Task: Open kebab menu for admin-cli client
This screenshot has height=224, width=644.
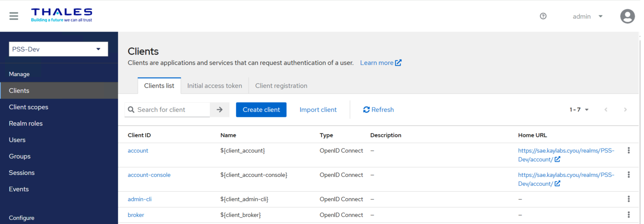Action: pos(628,199)
